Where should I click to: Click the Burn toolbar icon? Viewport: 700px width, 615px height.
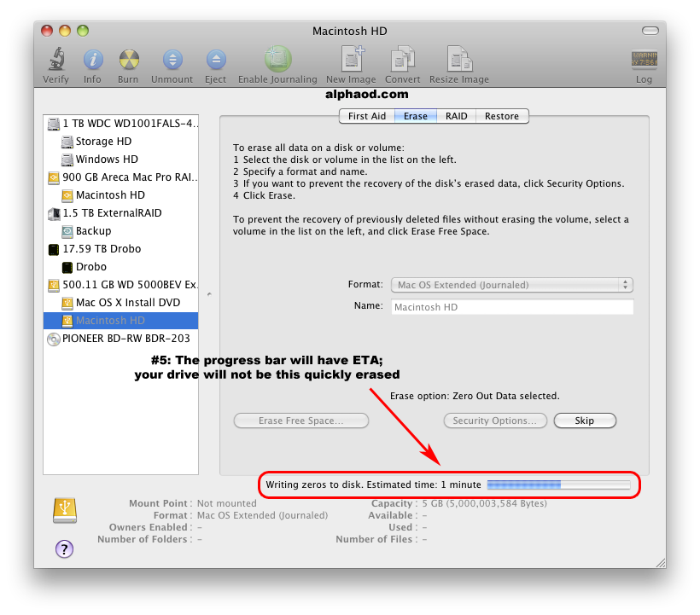129,60
